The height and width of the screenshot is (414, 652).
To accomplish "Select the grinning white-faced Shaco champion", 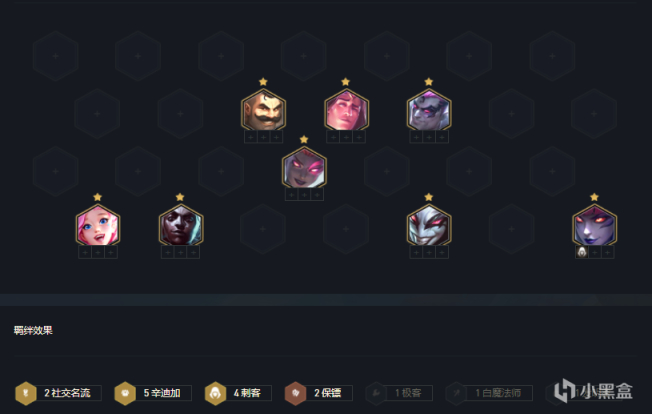I will pyautogui.click(x=429, y=225).
